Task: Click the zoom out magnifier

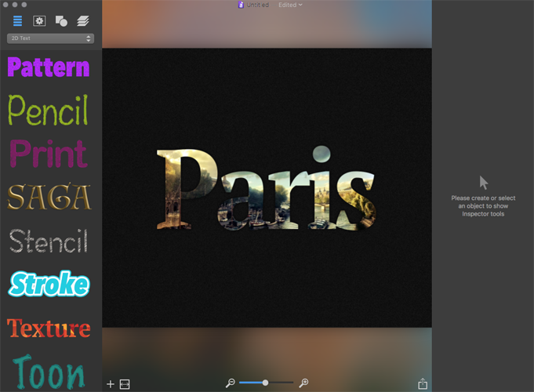Action: coord(231,383)
